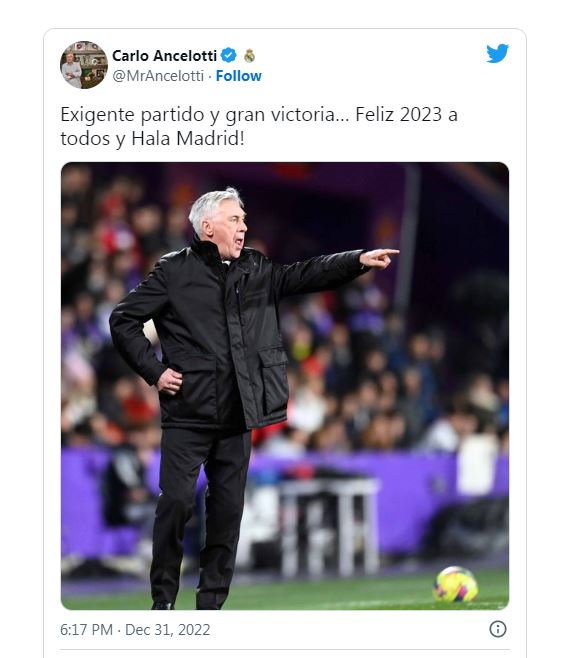The height and width of the screenshot is (658, 567).
Task: Click the 'Hala Madrid!' text
Action: click(x=188, y=138)
